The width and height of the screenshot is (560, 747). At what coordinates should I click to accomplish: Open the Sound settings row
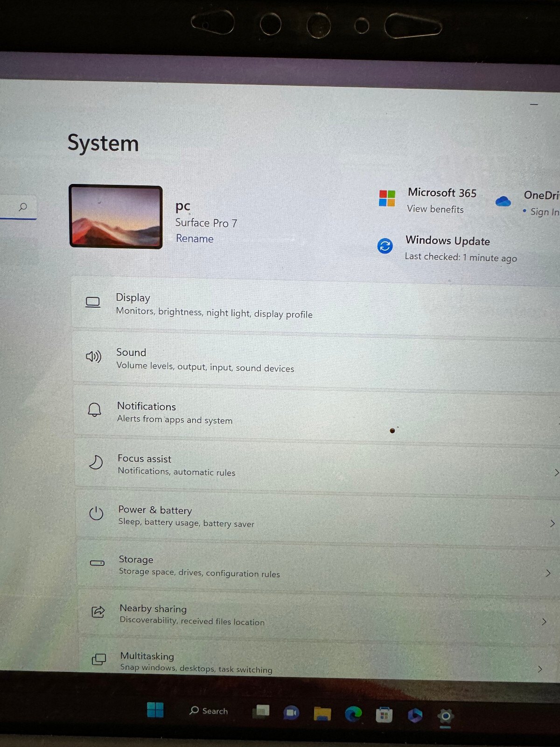[x=316, y=360]
